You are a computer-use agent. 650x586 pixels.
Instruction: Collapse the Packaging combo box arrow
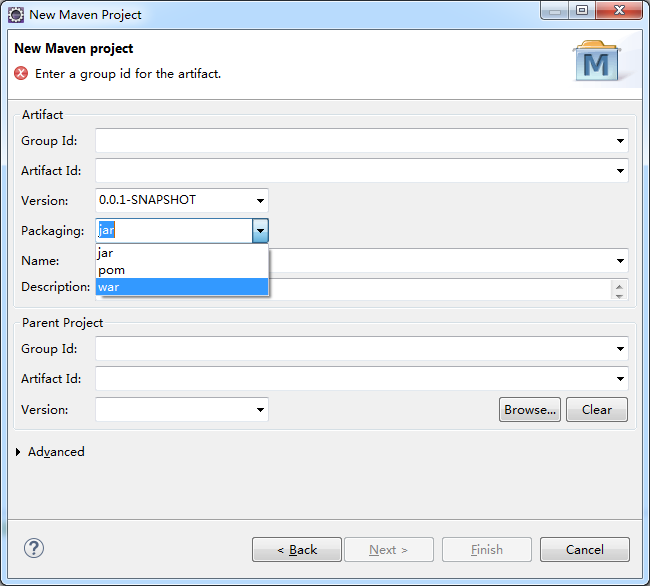(260, 231)
